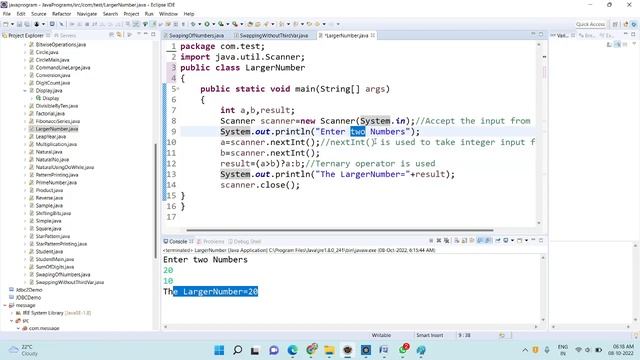Click the Open Perspective icon
This screenshot has width=640, height=360.
pos(615,24)
